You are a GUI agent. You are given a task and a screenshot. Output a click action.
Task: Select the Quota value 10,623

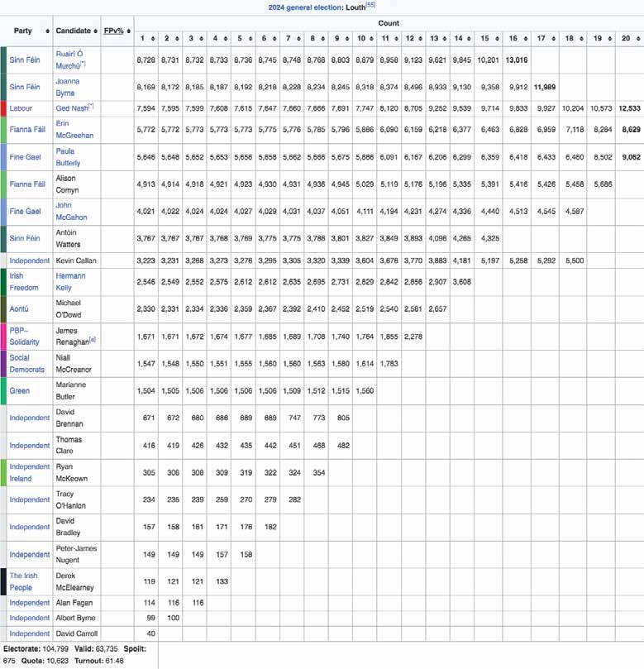click(x=56, y=661)
